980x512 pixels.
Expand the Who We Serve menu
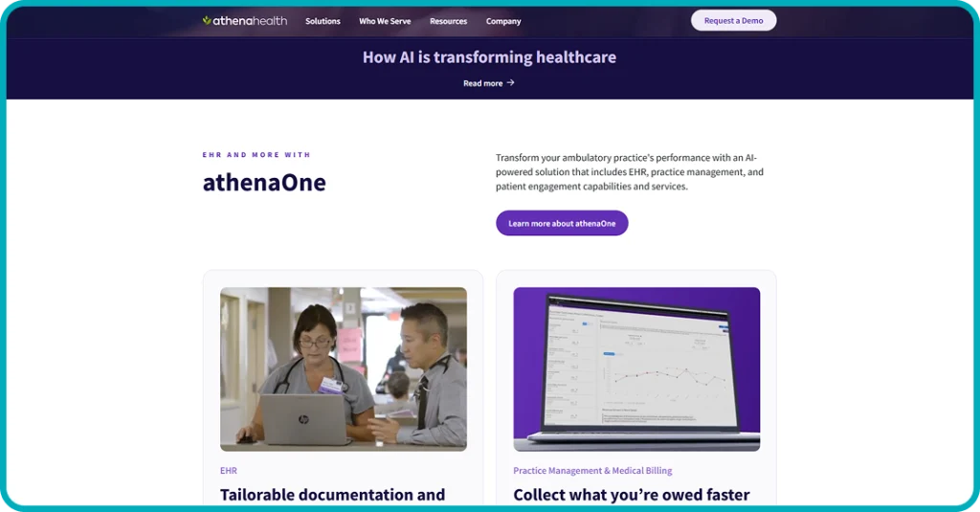click(x=385, y=21)
